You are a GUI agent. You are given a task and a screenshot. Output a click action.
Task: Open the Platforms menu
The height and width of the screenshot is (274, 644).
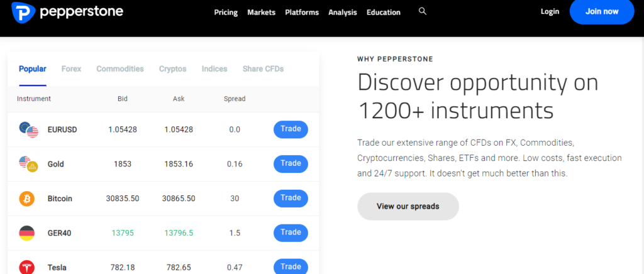[302, 13]
